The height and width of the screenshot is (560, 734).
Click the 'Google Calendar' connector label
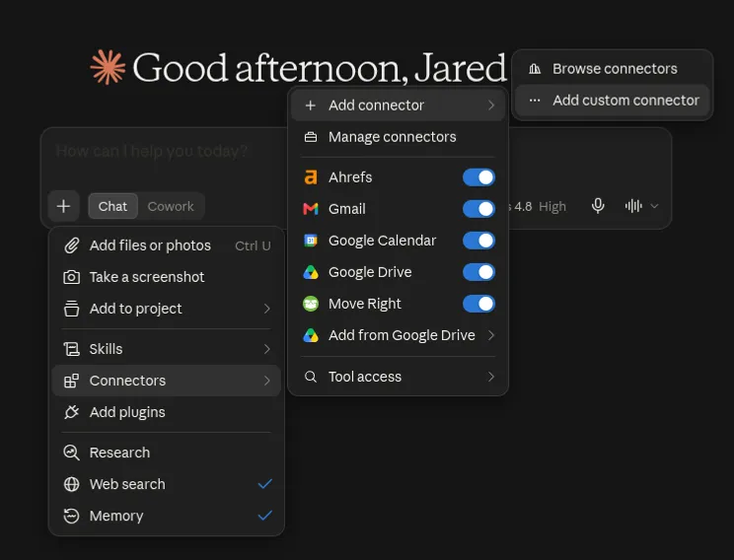coord(382,241)
